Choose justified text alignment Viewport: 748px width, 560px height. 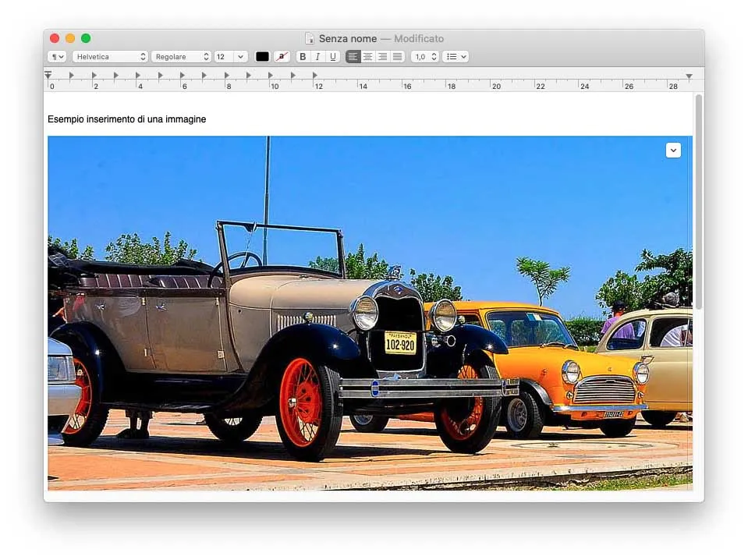click(x=397, y=56)
